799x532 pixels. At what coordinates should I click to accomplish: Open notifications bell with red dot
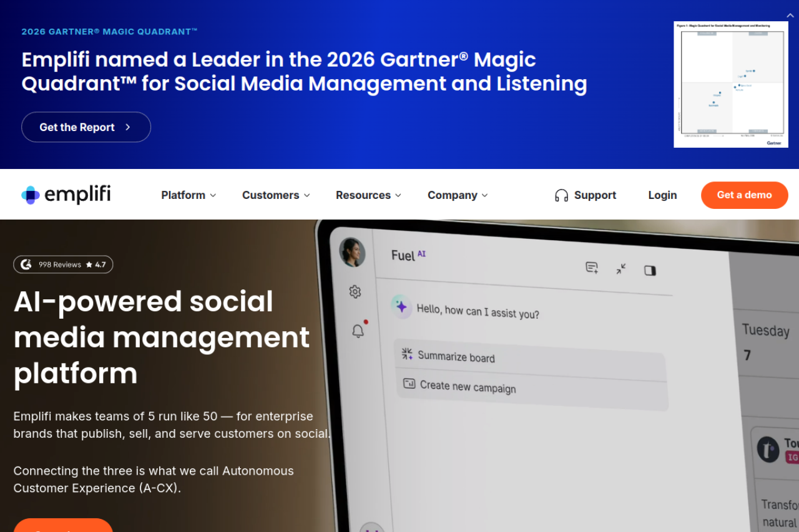click(x=358, y=331)
